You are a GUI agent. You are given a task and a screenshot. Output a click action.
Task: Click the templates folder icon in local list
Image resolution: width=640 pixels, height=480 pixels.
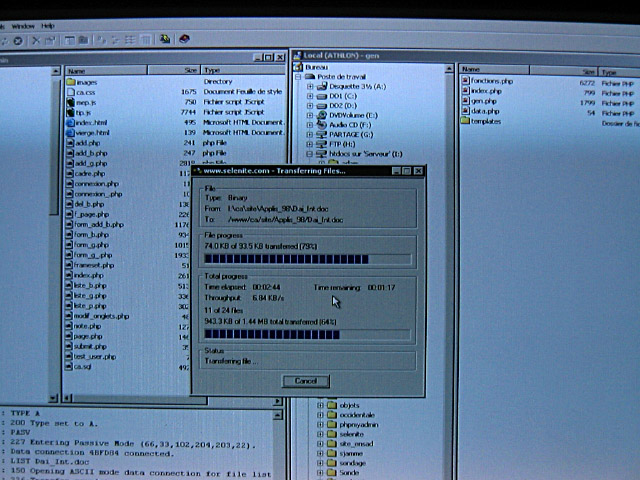click(x=465, y=121)
